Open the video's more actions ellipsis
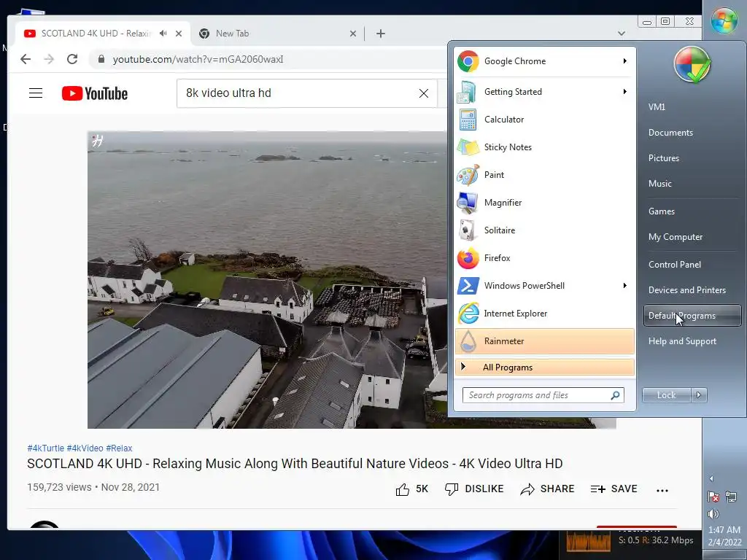The height and width of the screenshot is (560, 747). coord(662,490)
